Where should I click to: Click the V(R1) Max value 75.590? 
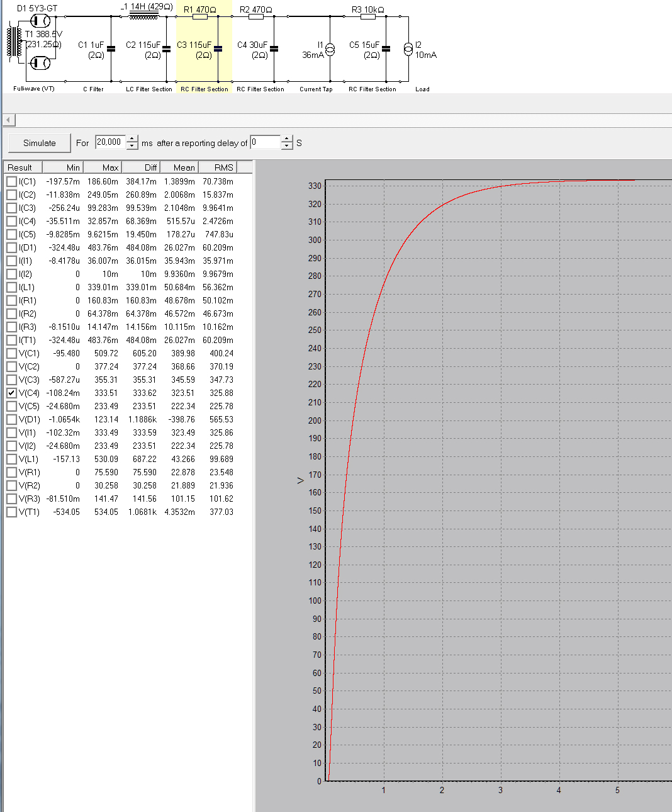click(x=106, y=472)
